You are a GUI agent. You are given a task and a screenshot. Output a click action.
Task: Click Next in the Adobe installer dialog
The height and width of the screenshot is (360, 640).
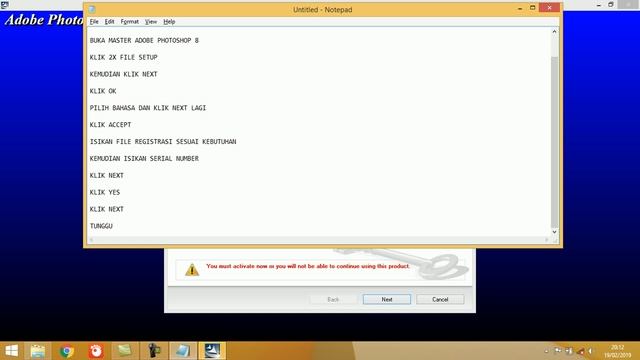coord(387,300)
